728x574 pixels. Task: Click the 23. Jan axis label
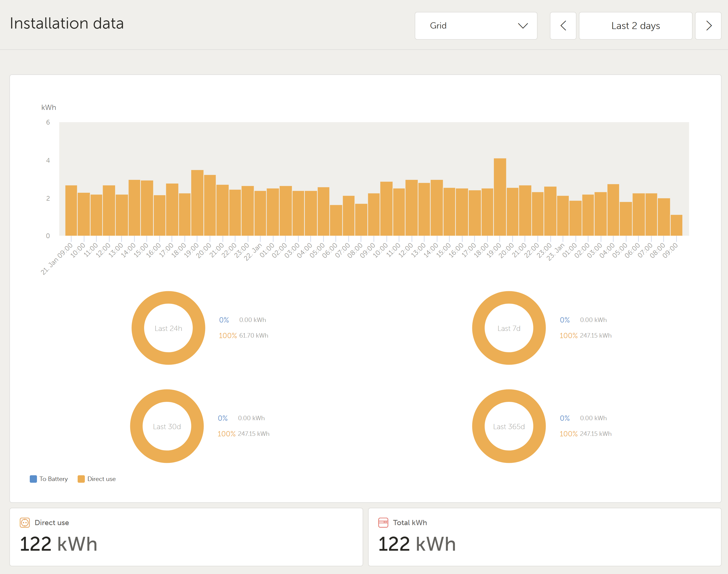556,252
